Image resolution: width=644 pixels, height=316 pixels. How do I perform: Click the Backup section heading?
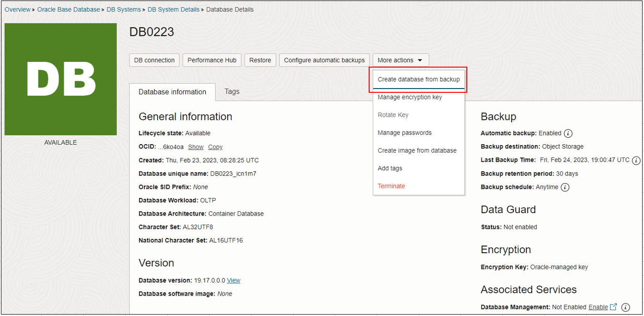(x=498, y=117)
